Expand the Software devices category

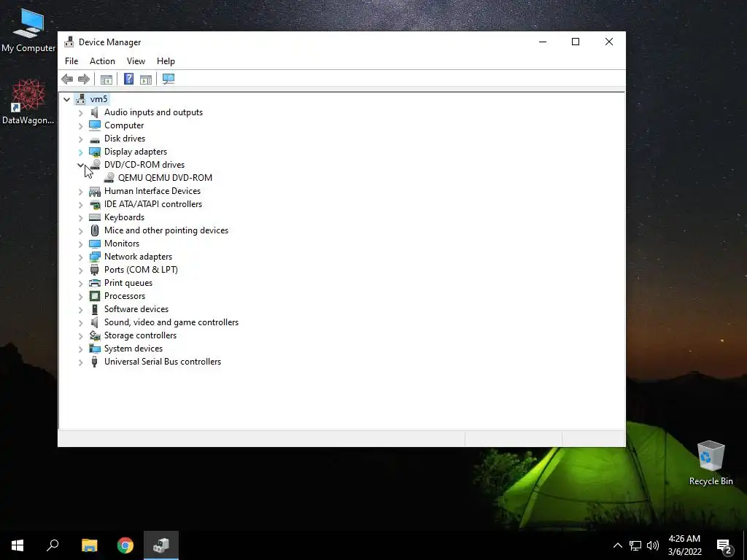tap(80, 309)
